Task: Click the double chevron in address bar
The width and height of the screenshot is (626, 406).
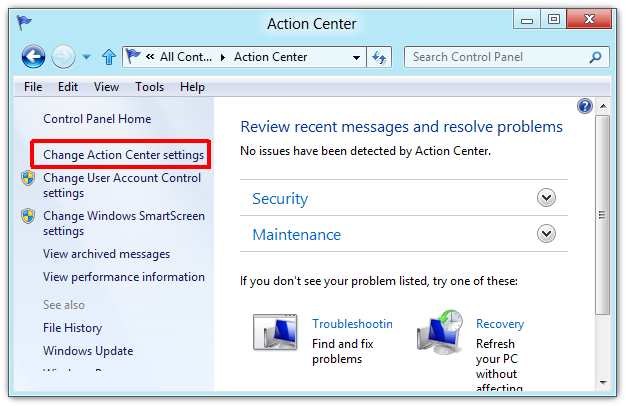Action: click(x=150, y=57)
